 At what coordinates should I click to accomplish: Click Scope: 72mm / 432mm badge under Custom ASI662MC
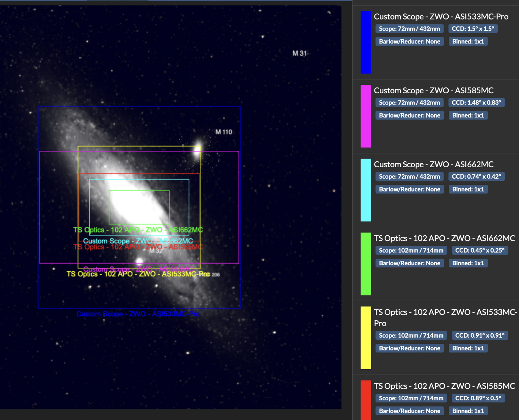[409, 177]
